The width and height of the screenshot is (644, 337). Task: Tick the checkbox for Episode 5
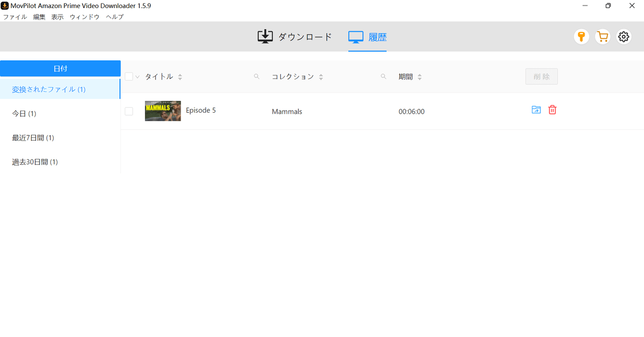129,111
